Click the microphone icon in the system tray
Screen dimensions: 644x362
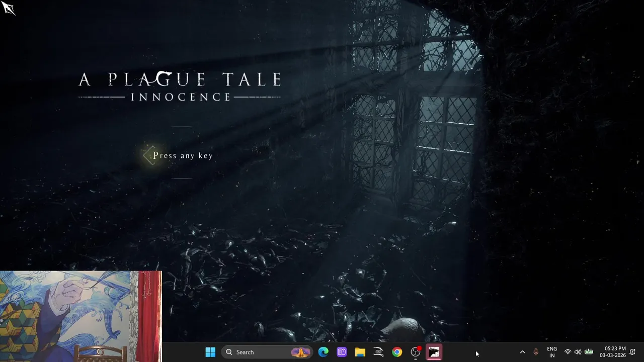pos(536,352)
